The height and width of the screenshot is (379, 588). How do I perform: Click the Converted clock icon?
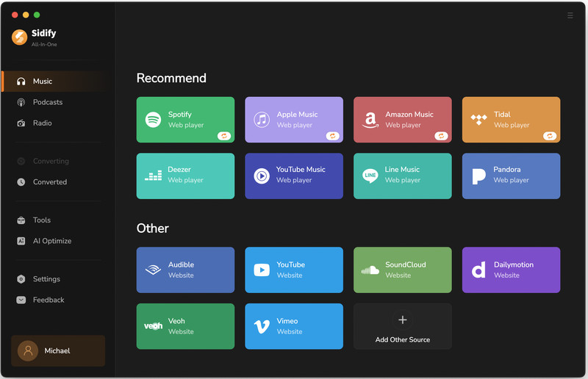[21, 182]
